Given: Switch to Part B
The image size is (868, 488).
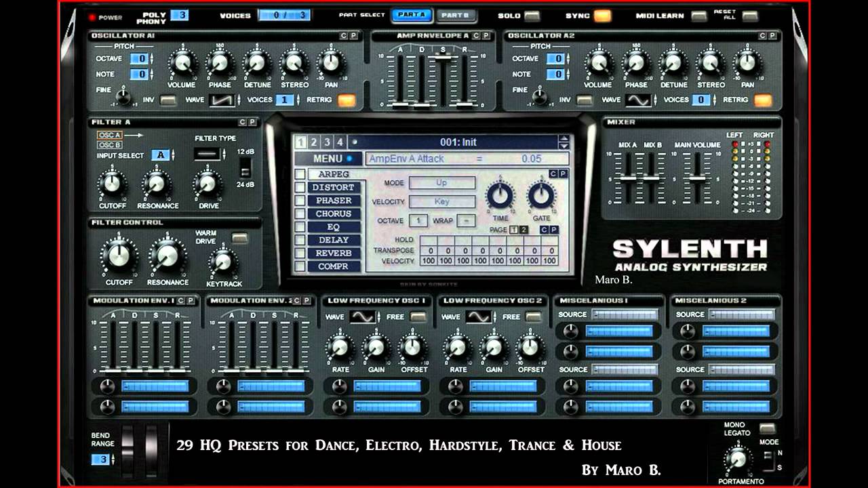Looking at the screenshot, I should pos(455,16).
